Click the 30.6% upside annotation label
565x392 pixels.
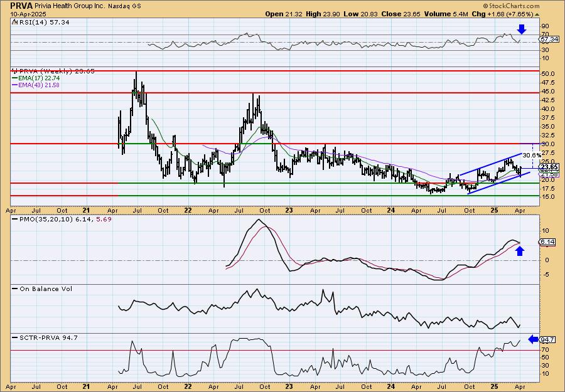[532, 155]
